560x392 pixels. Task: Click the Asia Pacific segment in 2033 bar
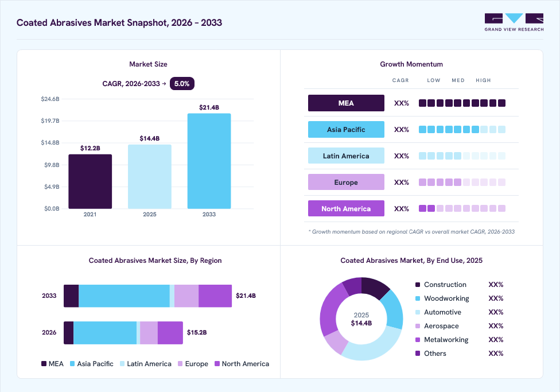[x=125, y=296]
